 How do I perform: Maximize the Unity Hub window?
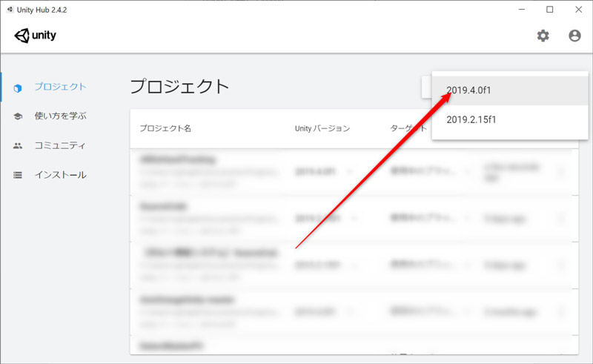tap(550, 10)
